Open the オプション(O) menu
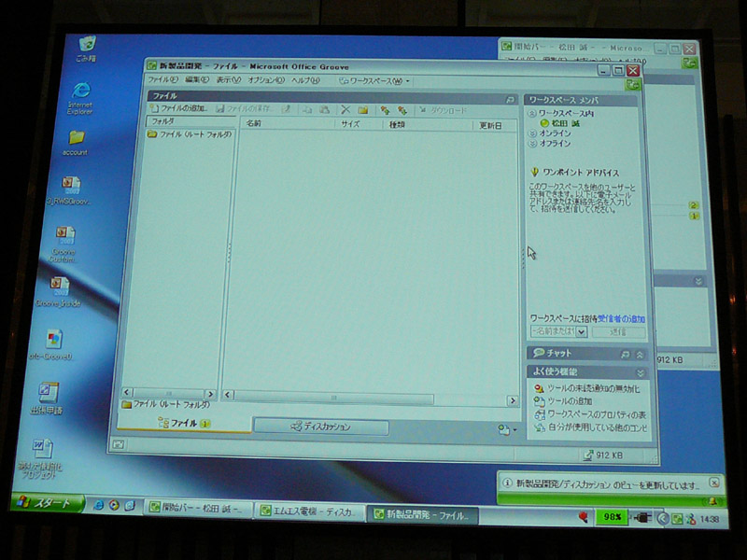Viewport: 747px width, 560px height. (266, 80)
